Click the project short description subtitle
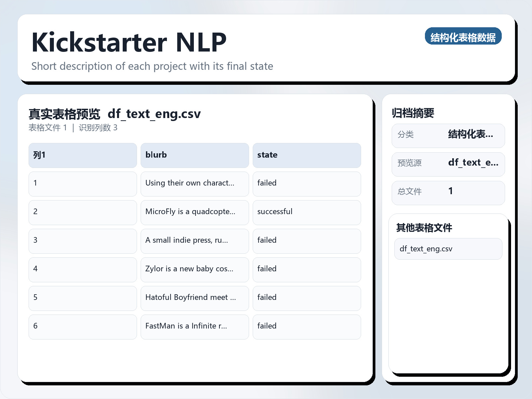Screen dimensions: 532x399 152,66
